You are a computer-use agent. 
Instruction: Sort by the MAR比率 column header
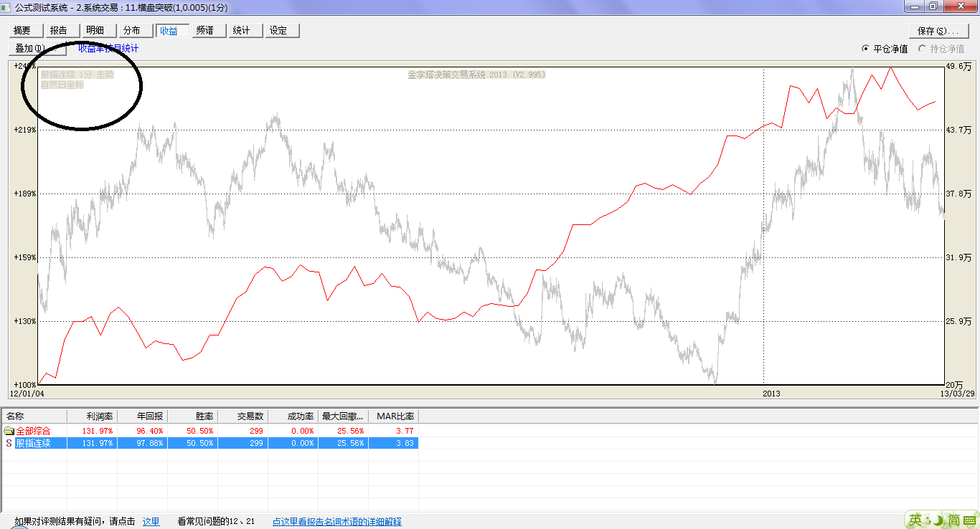pyautogui.click(x=393, y=416)
